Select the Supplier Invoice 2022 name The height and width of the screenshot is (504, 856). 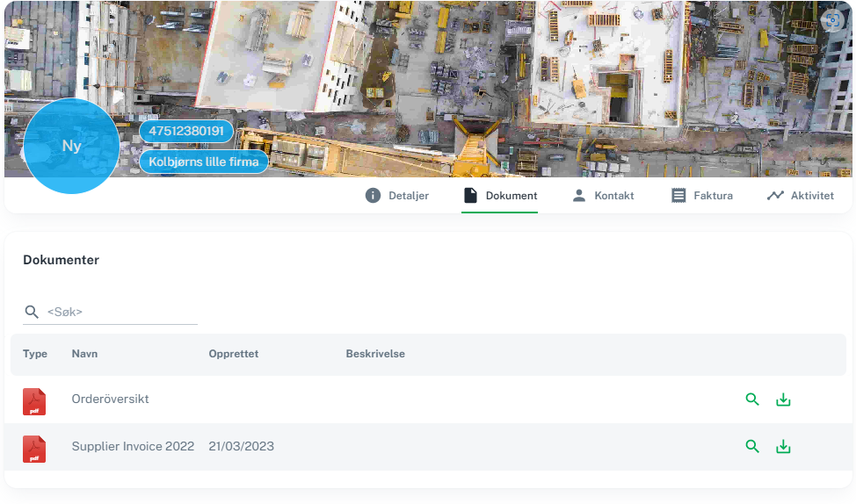133,446
